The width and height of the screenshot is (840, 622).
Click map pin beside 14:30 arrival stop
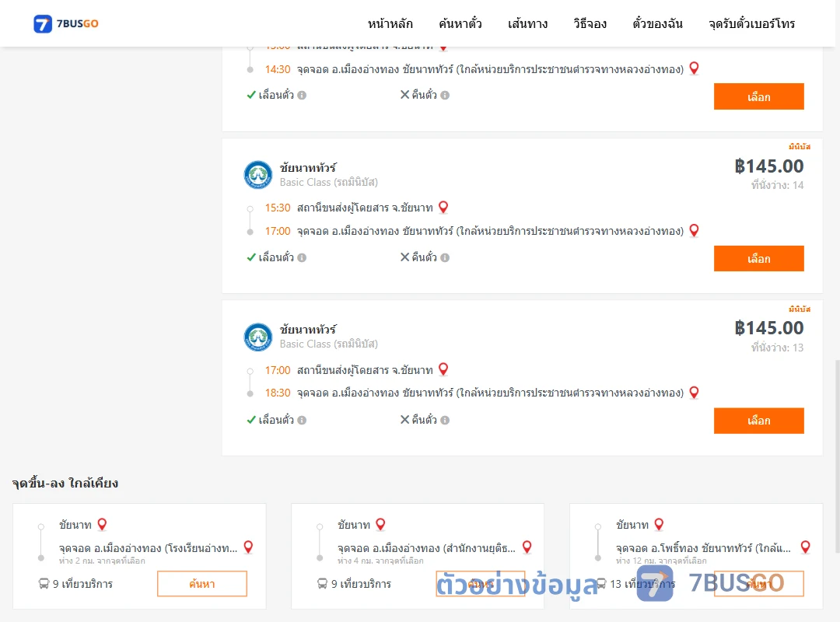click(x=694, y=68)
